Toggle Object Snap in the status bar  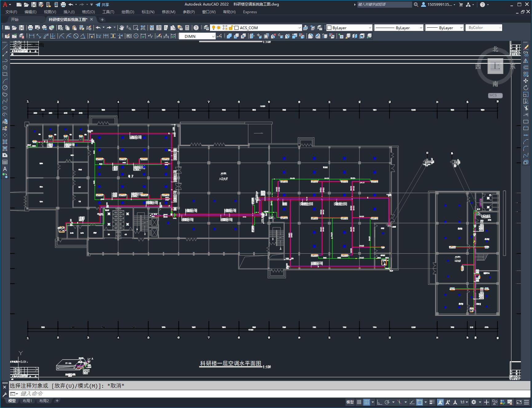click(420, 402)
